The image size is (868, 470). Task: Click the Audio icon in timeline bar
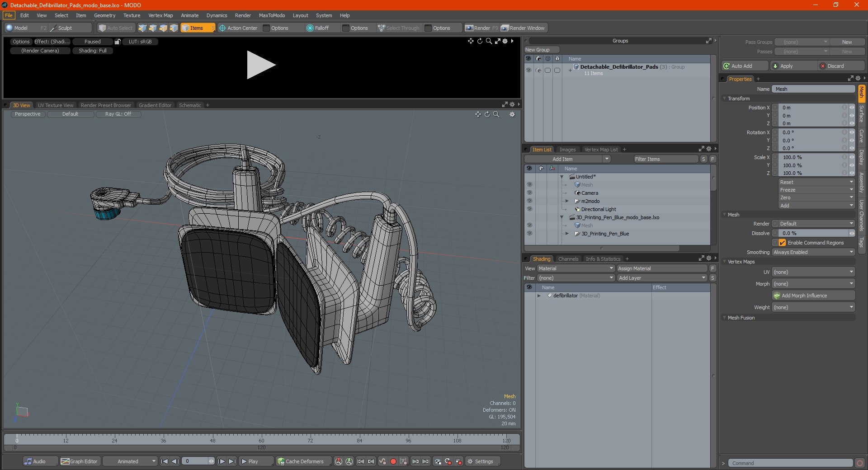click(28, 461)
